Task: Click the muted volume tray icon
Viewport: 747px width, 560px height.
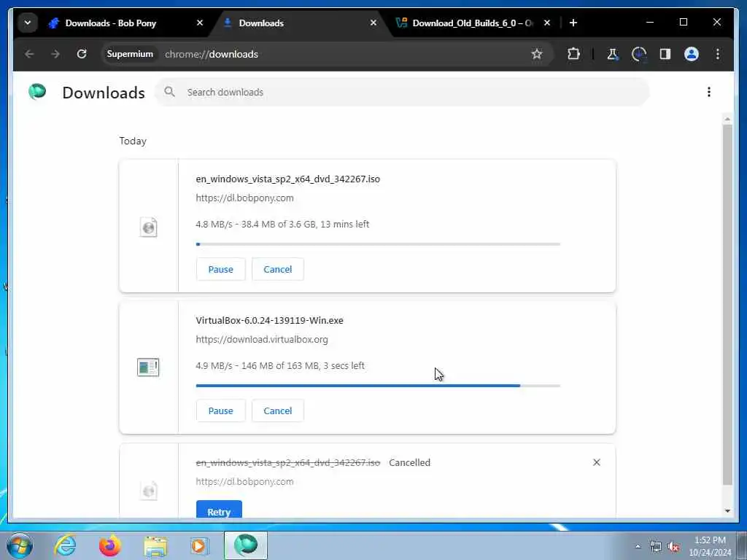Action: click(x=673, y=547)
